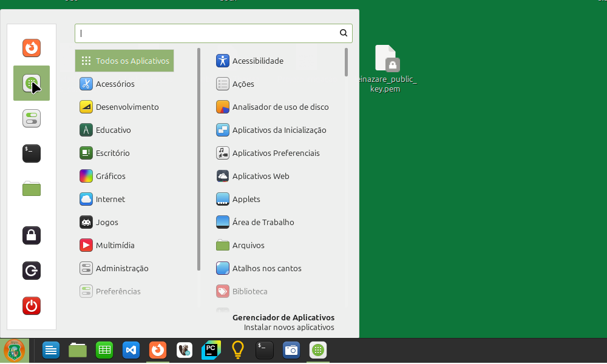The height and width of the screenshot is (364, 607).
Task: Open Aplicativos Preferenciais
Action: [x=276, y=153]
